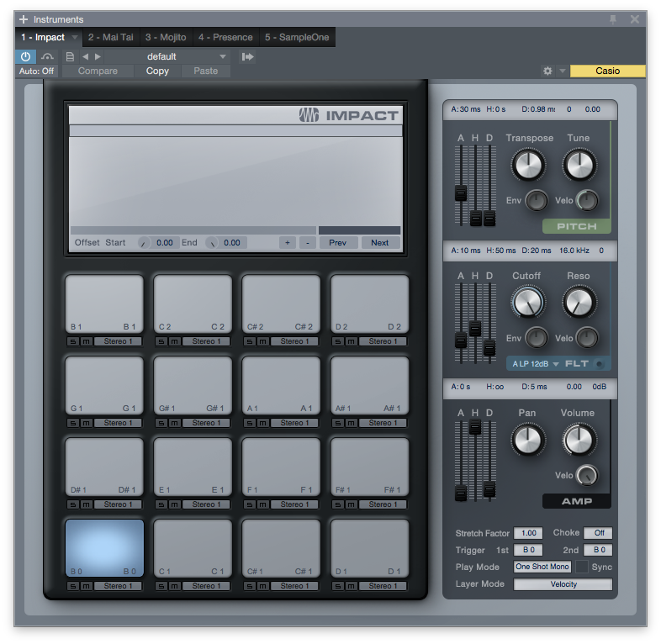Viewport: 661px width, 644px height.
Task: Toggle the Impact power/bypass button
Action: pos(25,56)
